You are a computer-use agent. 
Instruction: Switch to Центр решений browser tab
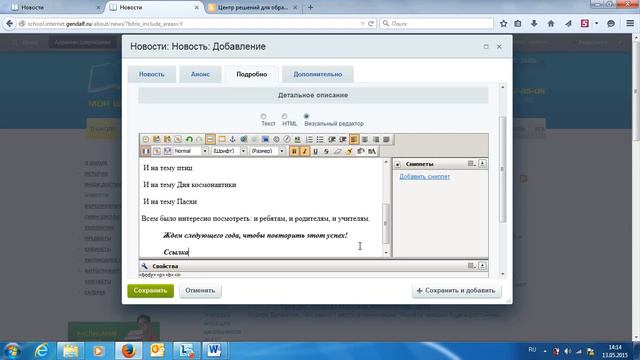[x=252, y=7]
